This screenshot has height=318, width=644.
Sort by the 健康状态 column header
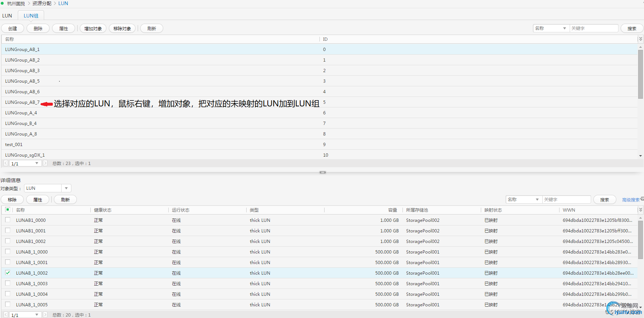[129, 210]
